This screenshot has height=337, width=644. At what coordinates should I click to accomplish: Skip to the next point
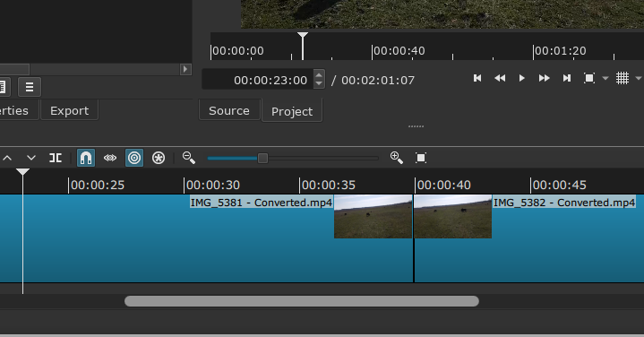tap(567, 78)
